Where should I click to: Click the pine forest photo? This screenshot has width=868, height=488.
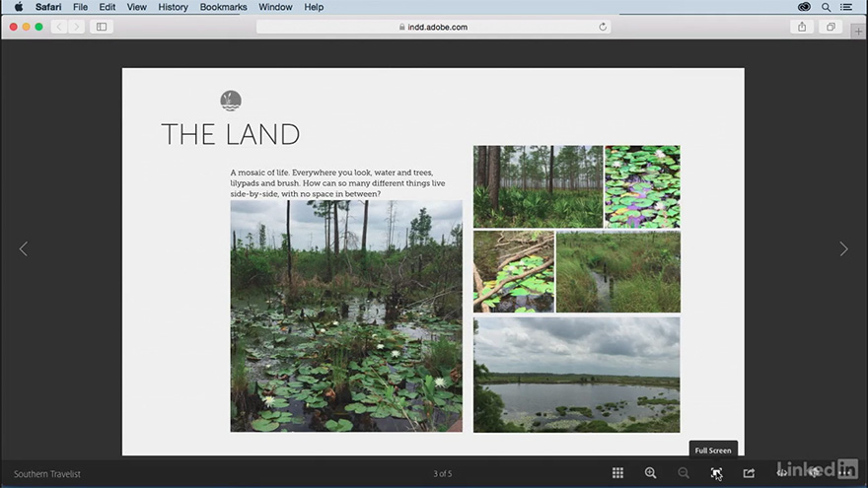click(538, 186)
